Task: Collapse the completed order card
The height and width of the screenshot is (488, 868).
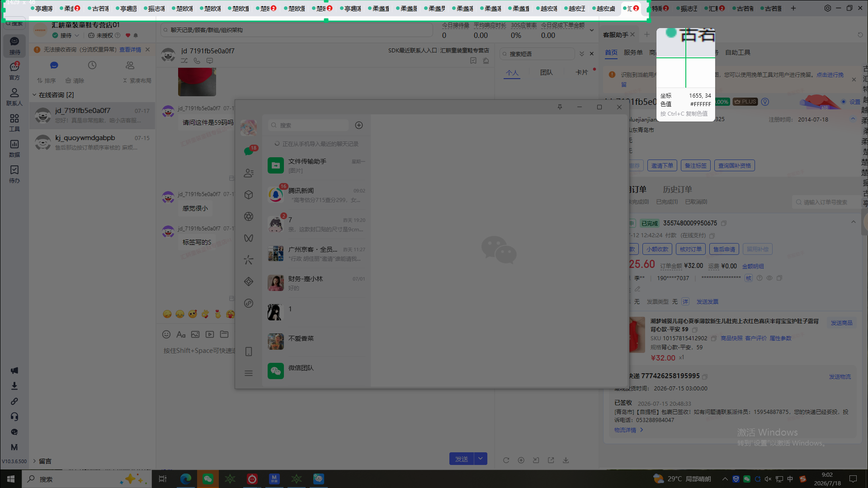Action: [853, 222]
